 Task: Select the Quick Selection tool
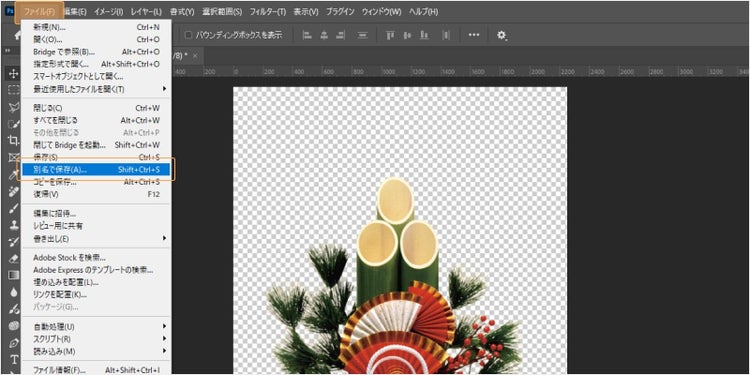tap(13, 123)
